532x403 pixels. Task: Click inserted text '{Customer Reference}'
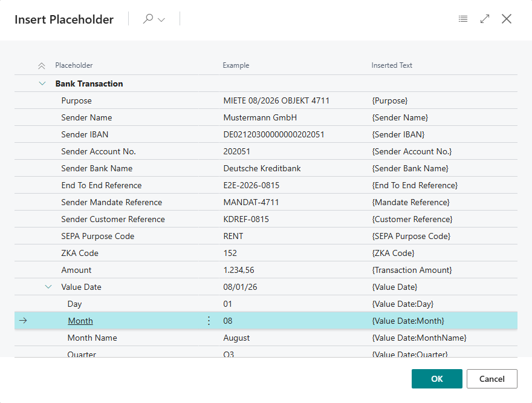412,219
